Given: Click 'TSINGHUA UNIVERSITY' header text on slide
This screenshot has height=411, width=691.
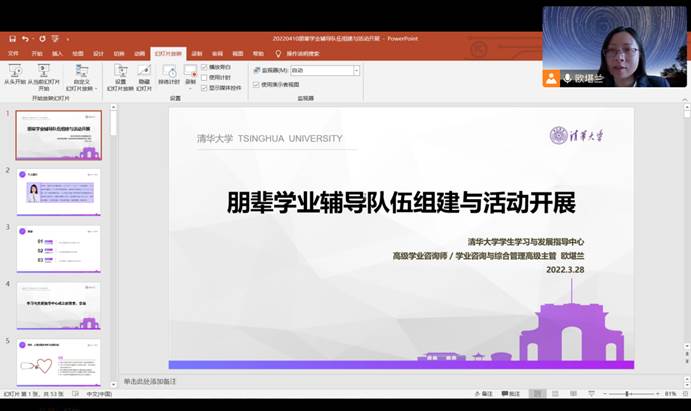Looking at the screenshot, I should 290,138.
